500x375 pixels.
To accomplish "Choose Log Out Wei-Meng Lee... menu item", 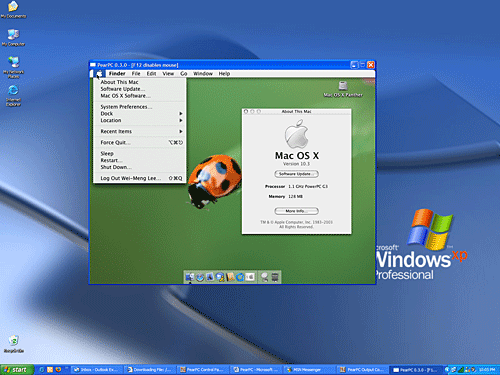I will [139, 178].
